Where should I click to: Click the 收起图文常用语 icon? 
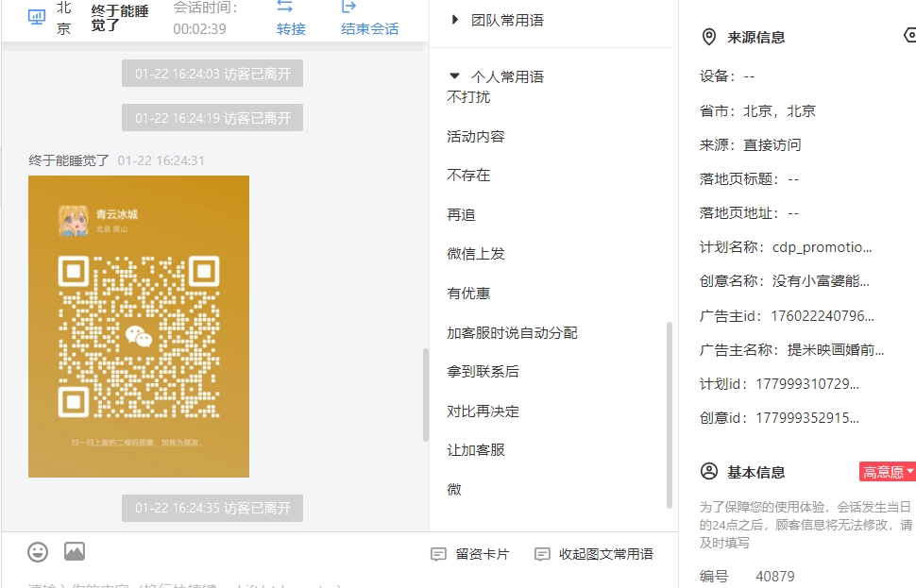542,554
